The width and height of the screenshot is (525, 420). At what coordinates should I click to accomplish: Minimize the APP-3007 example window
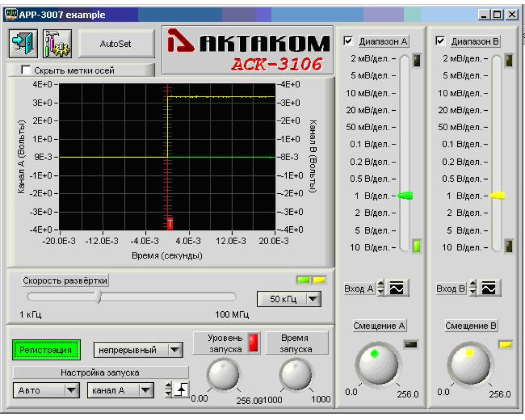pyautogui.click(x=484, y=14)
